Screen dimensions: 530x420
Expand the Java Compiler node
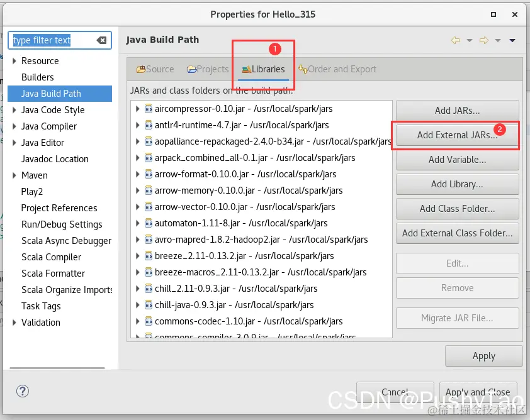(x=14, y=126)
